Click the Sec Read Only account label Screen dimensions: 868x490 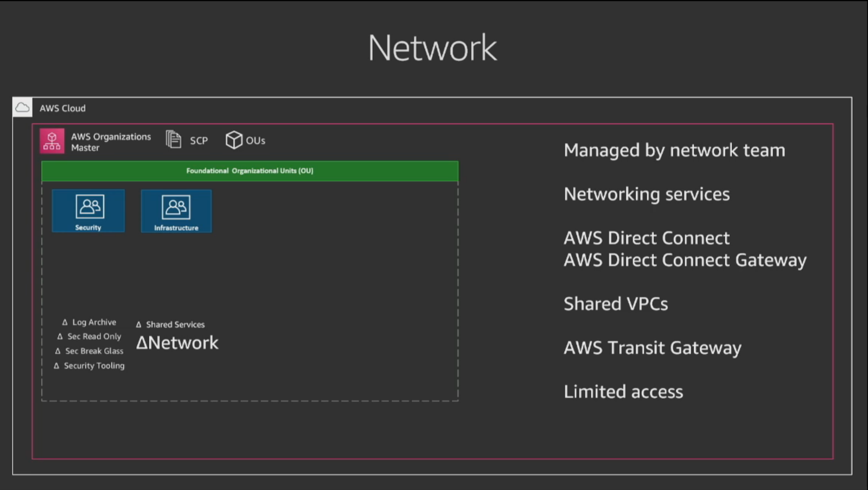89,336
